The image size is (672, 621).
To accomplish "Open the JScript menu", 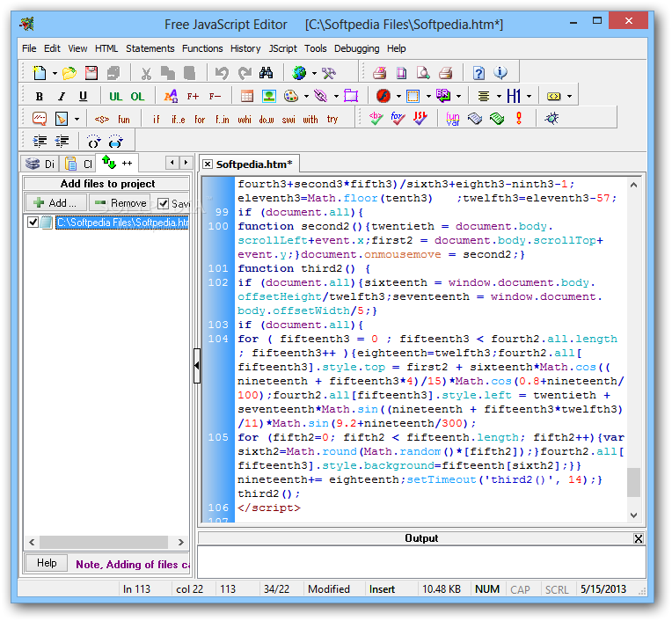I will click(x=283, y=49).
